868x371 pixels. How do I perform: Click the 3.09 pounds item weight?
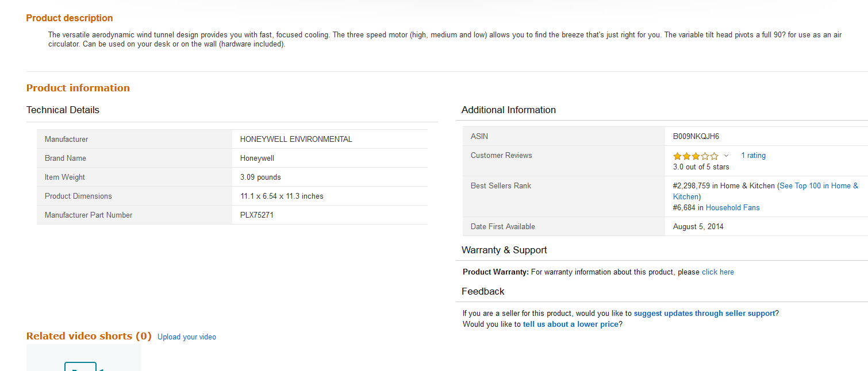click(x=260, y=177)
